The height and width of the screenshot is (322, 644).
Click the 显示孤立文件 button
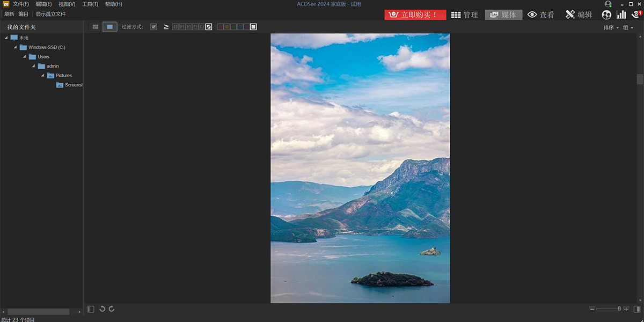(51, 14)
